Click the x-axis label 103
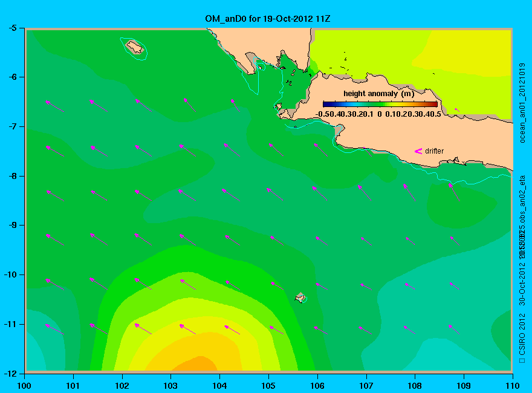This screenshot has height=393, width=532. 170,386
